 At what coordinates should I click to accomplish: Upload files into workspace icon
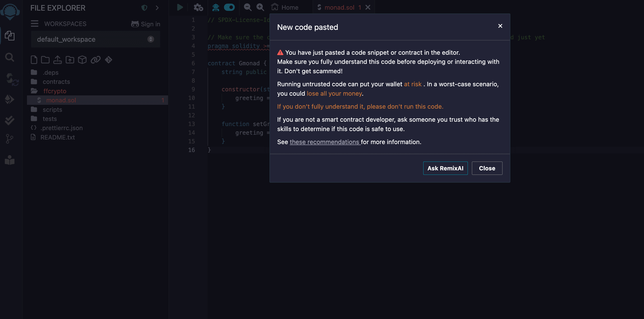pos(58,60)
